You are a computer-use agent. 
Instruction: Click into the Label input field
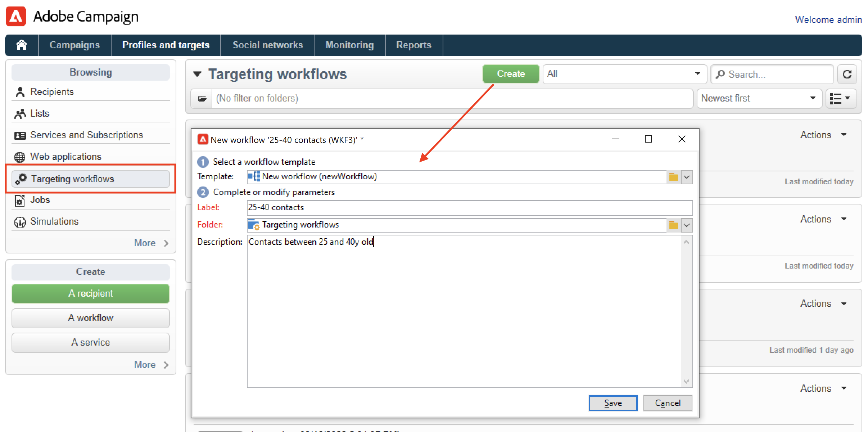click(x=469, y=208)
